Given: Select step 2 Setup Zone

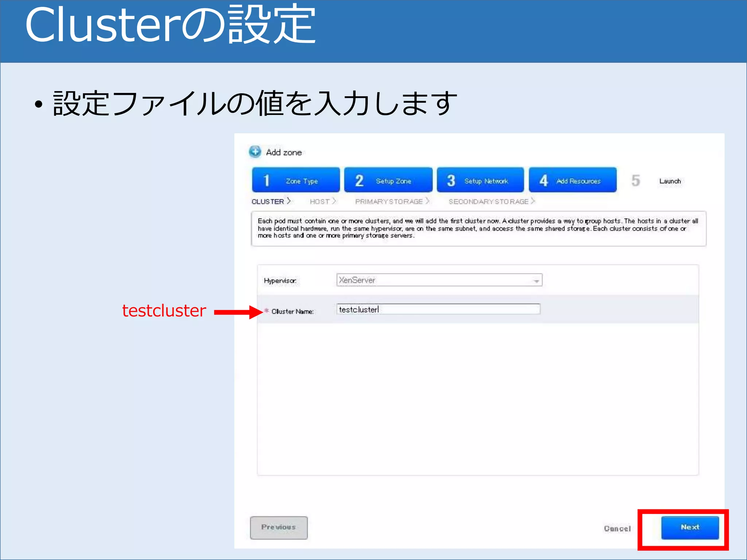Looking at the screenshot, I should coord(388,180).
